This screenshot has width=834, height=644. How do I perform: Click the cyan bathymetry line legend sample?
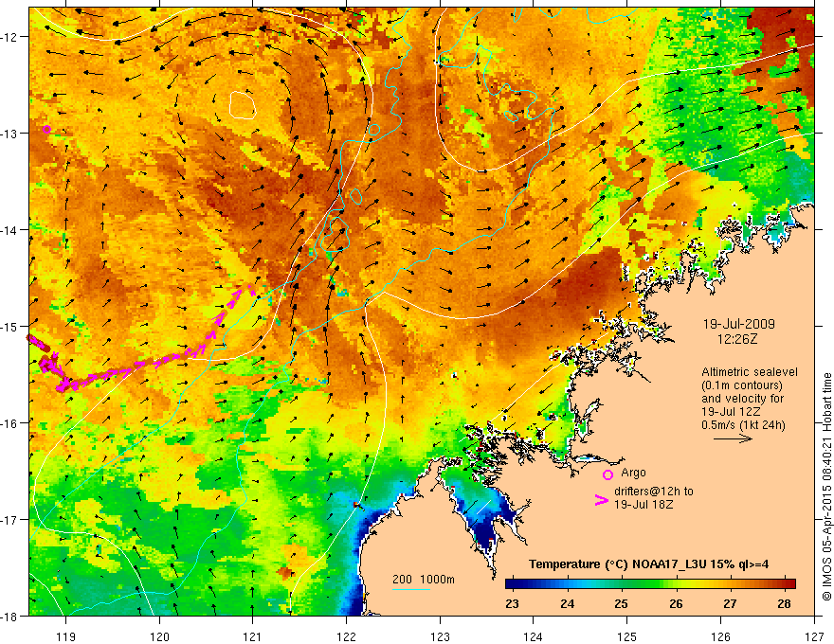tap(410, 589)
